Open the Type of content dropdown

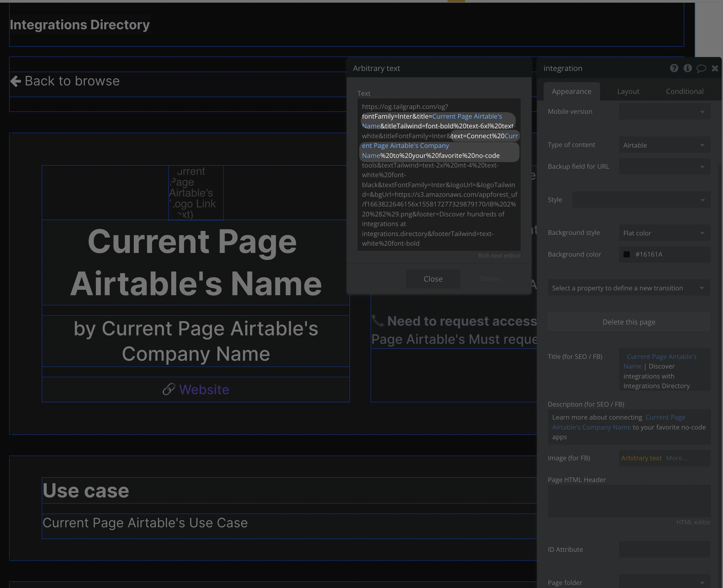click(664, 145)
